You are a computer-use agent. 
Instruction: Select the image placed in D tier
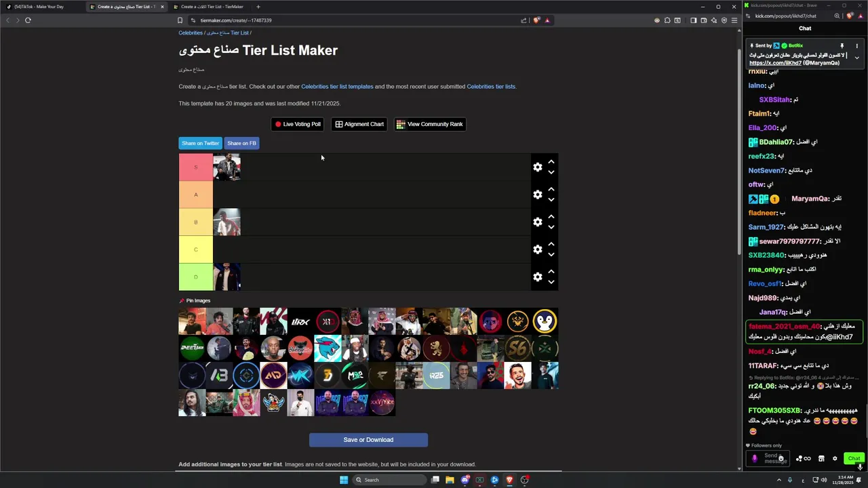[226, 277]
